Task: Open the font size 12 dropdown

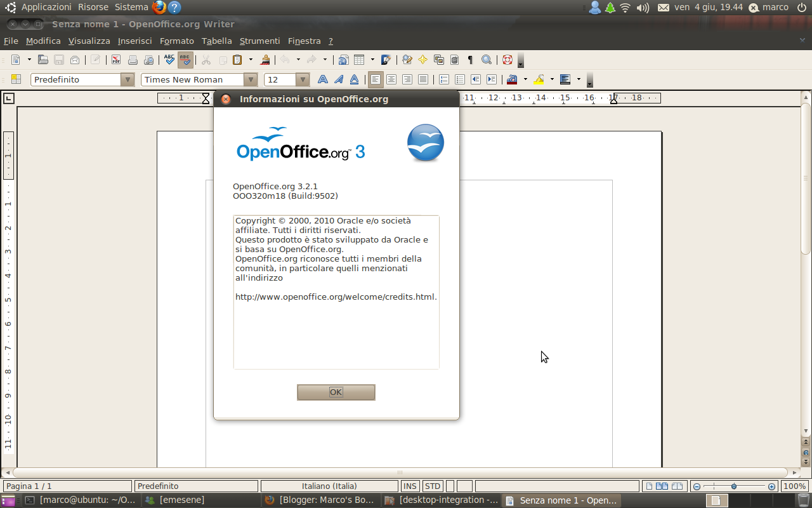Action: coord(303,79)
